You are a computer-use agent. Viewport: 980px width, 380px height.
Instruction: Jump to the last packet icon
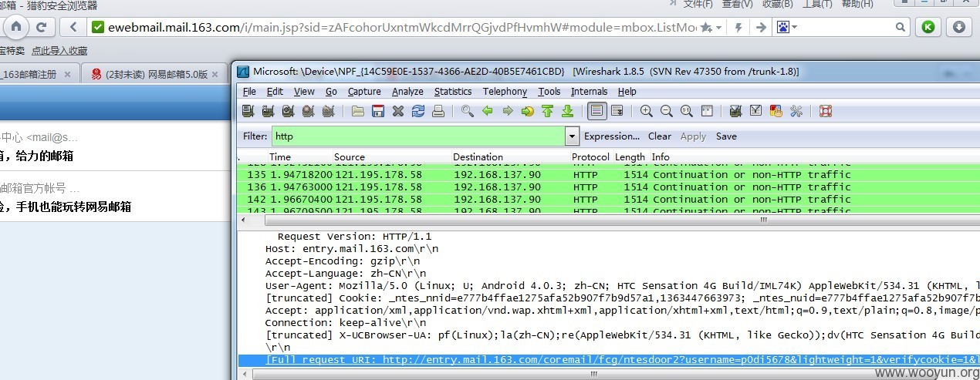coord(568,111)
